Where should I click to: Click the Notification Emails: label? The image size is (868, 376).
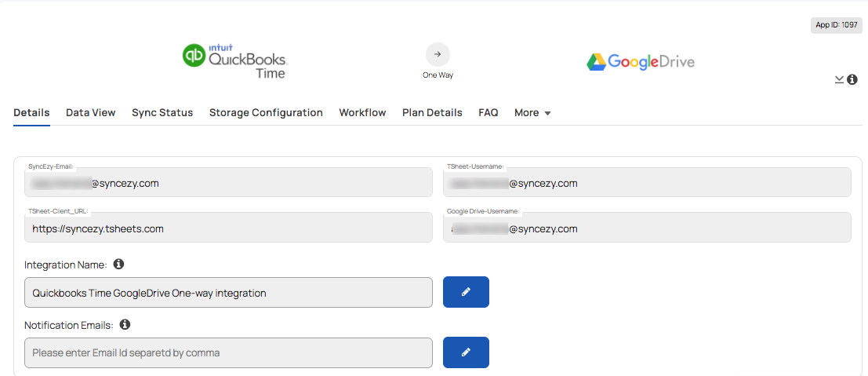(69, 325)
